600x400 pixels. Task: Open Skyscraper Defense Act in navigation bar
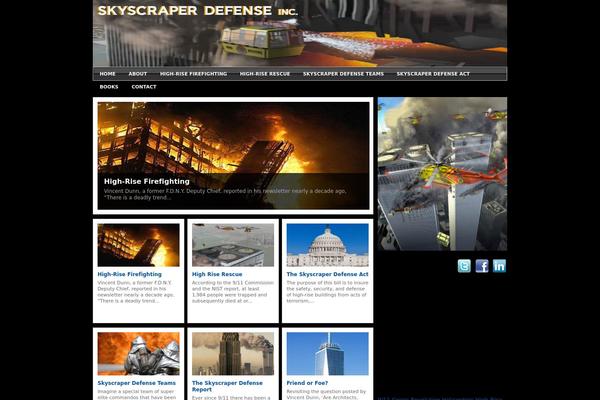[433, 74]
